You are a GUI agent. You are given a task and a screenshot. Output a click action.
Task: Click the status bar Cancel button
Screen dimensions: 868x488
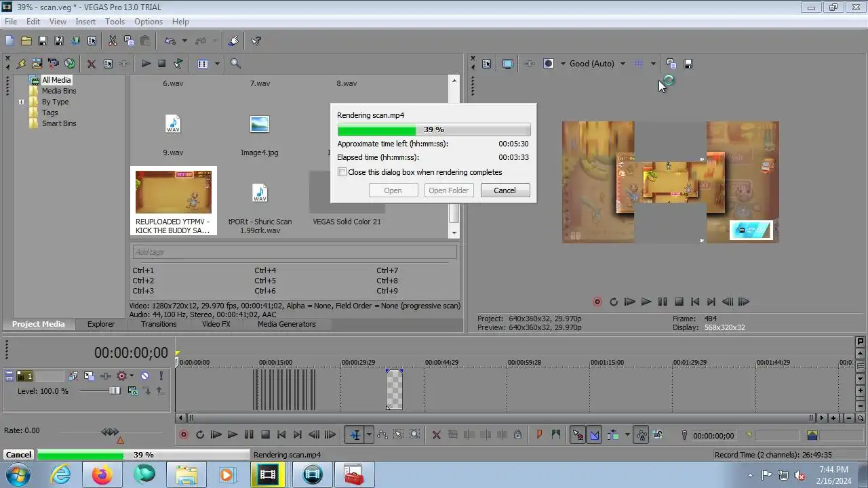click(18, 455)
